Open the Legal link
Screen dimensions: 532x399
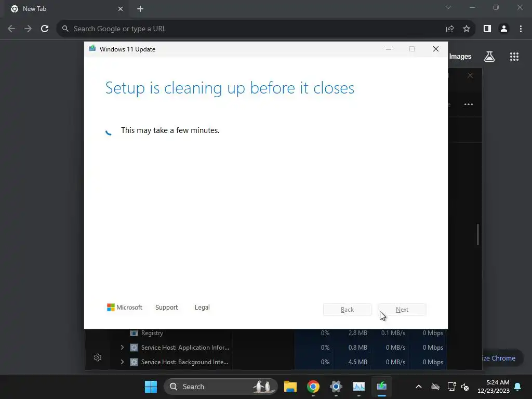[202, 308]
